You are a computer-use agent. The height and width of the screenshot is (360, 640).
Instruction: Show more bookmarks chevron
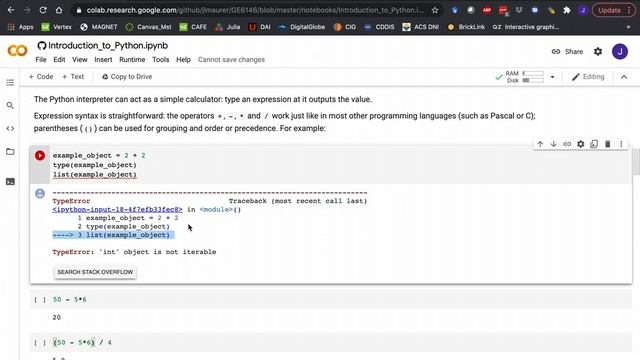628,27
